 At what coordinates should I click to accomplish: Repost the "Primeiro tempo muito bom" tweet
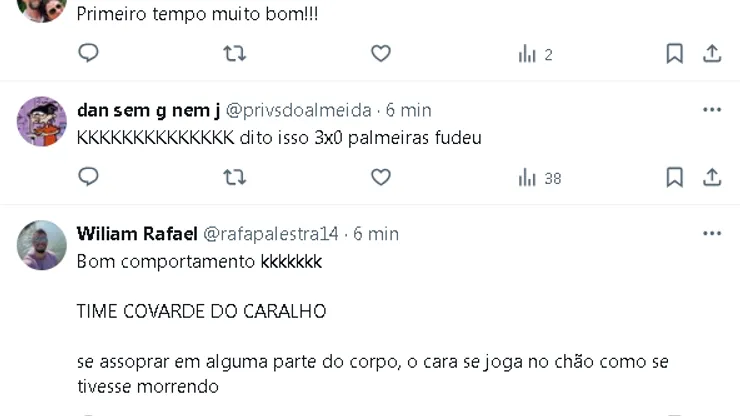(x=235, y=54)
